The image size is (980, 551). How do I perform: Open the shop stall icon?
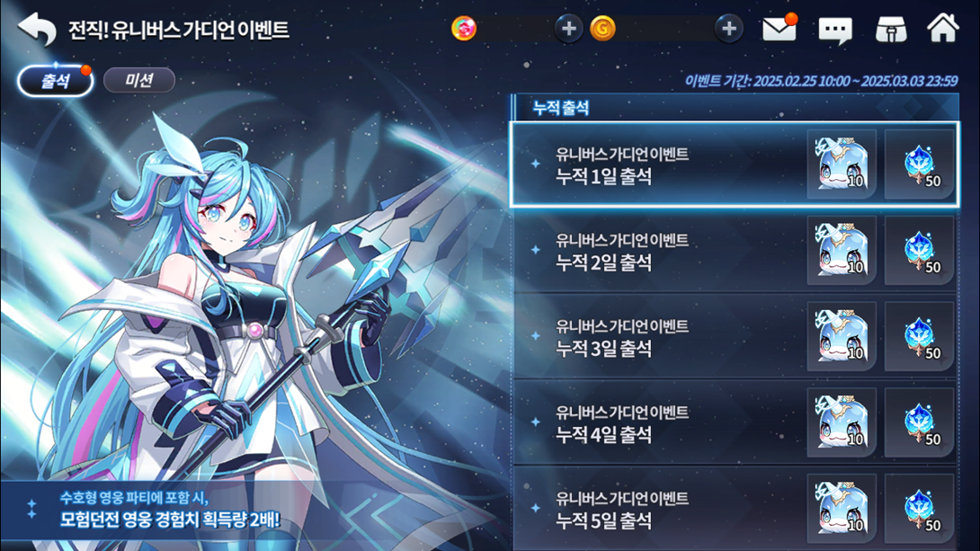(x=891, y=29)
